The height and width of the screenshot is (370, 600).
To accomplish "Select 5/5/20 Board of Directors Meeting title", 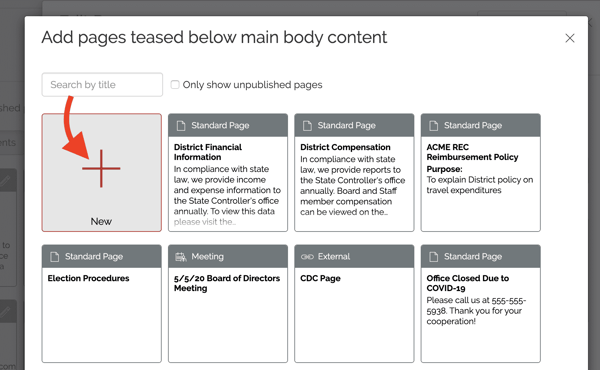I will coord(227,284).
